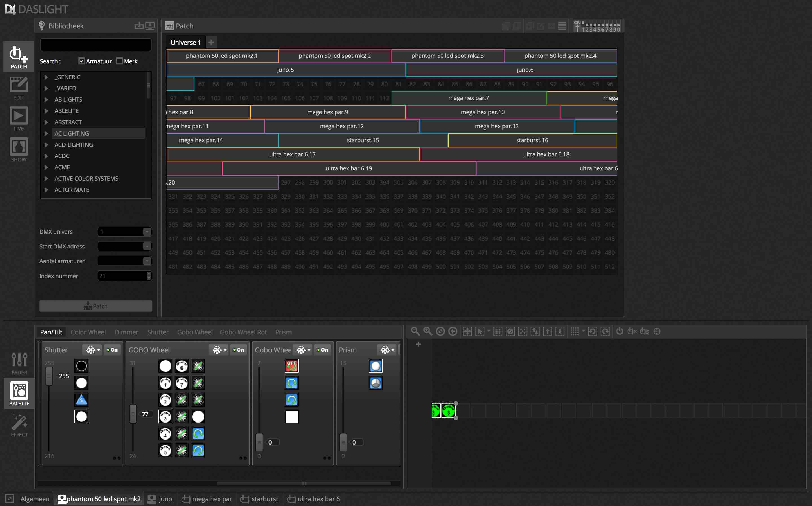
Task: Open the Prism fan mode dropdown
Action: pos(387,350)
